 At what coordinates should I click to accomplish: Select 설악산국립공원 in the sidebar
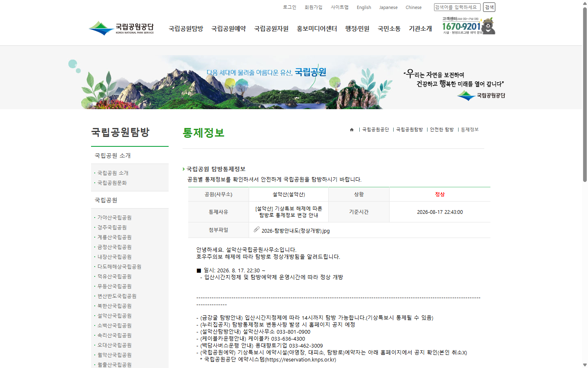click(115, 316)
